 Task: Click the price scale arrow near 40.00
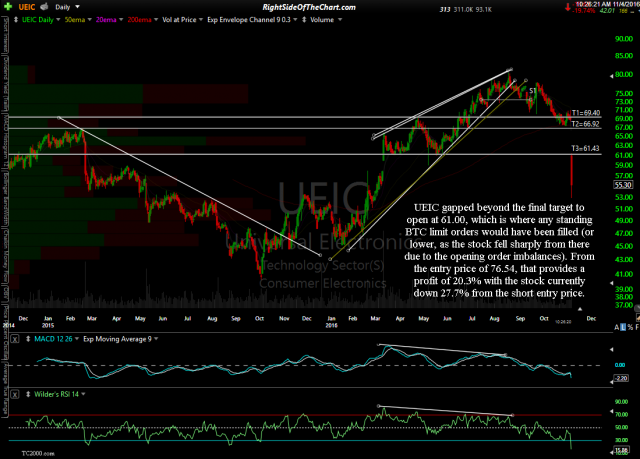coord(611,283)
